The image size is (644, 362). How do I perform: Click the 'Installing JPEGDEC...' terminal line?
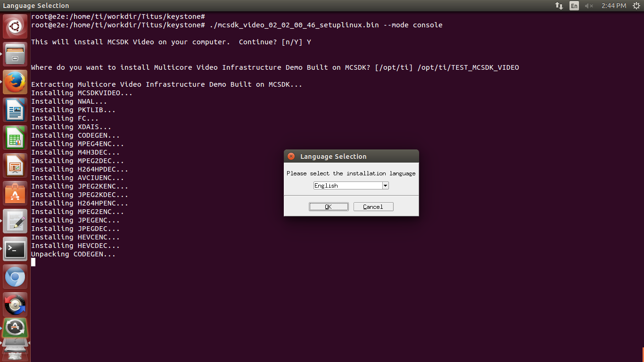75,229
